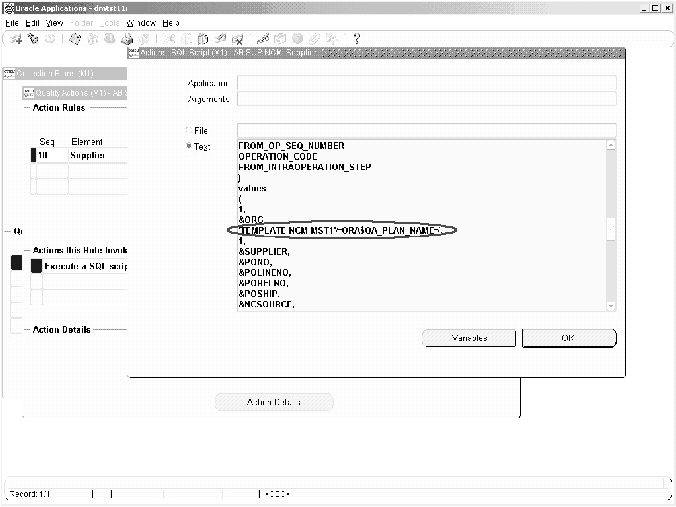Click the FROM_OP_SEQ_NUMBER line in the script

click(x=291, y=146)
